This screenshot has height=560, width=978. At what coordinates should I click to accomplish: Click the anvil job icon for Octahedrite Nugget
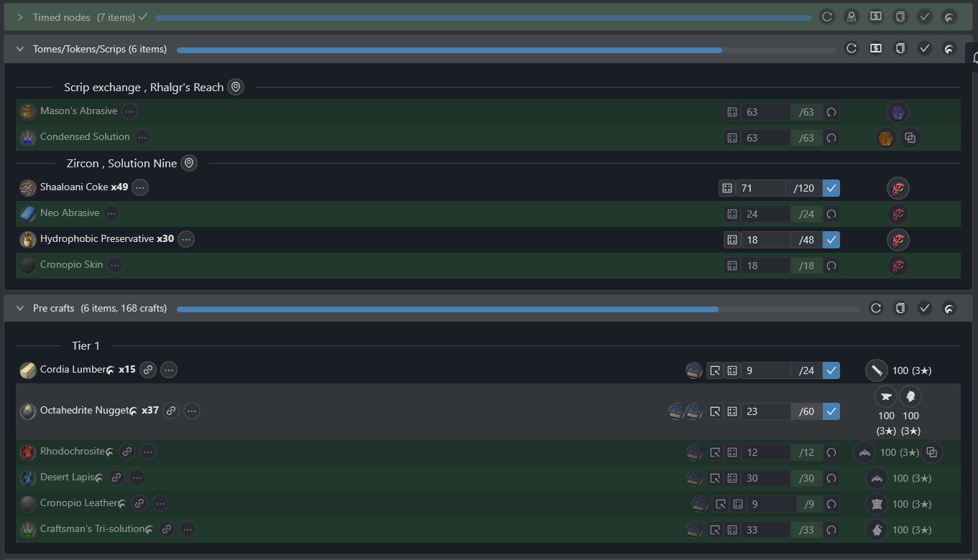coord(886,396)
